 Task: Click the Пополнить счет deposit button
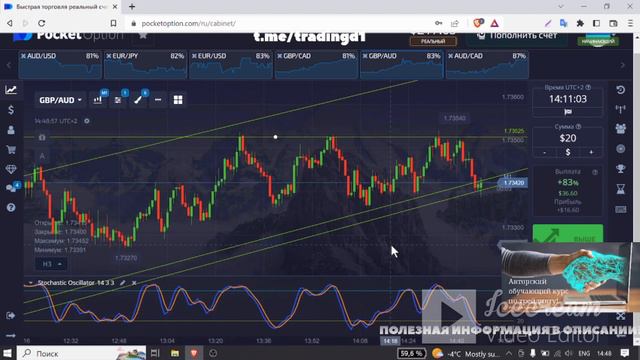(x=516, y=38)
